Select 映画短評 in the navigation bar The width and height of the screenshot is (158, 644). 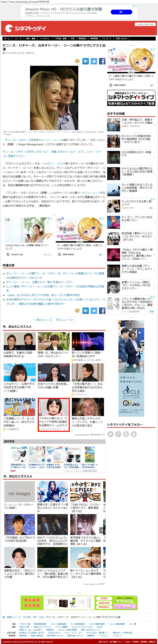tap(82, 38)
